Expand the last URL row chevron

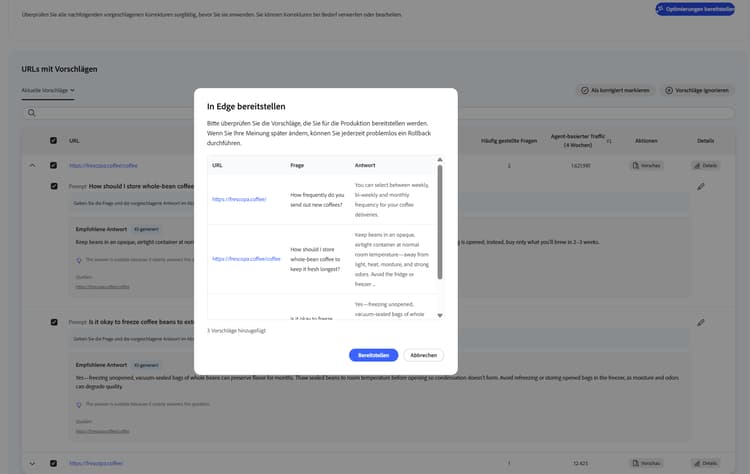[x=32, y=463]
